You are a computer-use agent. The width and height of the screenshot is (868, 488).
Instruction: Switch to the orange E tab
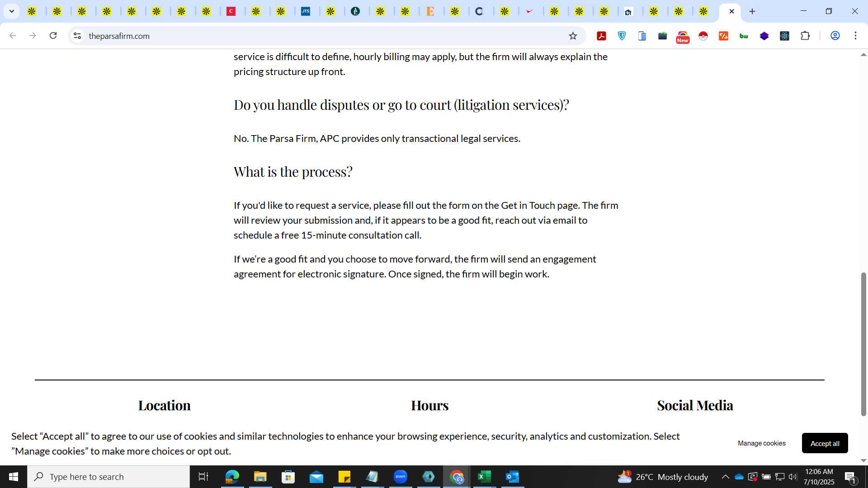tap(430, 11)
